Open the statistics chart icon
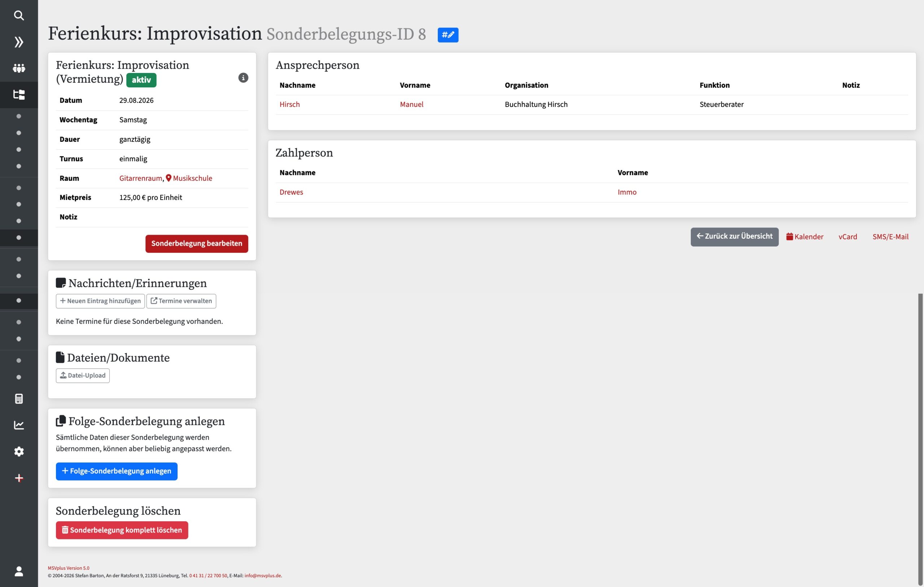The image size is (924, 587). pyautogui.click(x=19, y=425)
